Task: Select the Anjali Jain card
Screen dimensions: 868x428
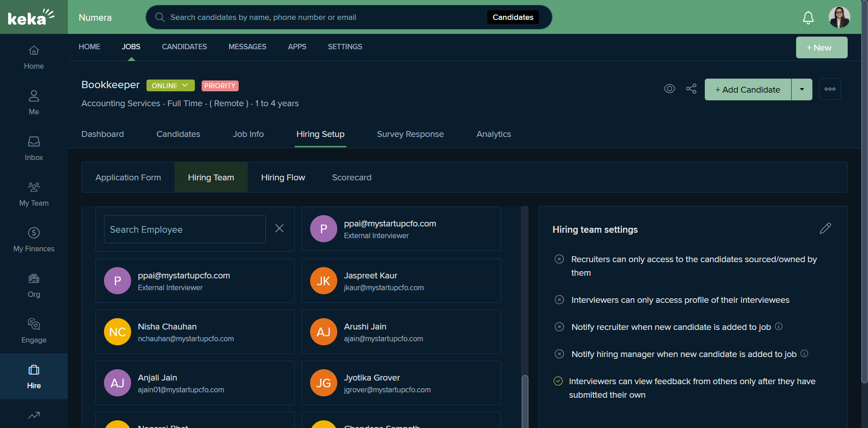Action: point(195,383)
